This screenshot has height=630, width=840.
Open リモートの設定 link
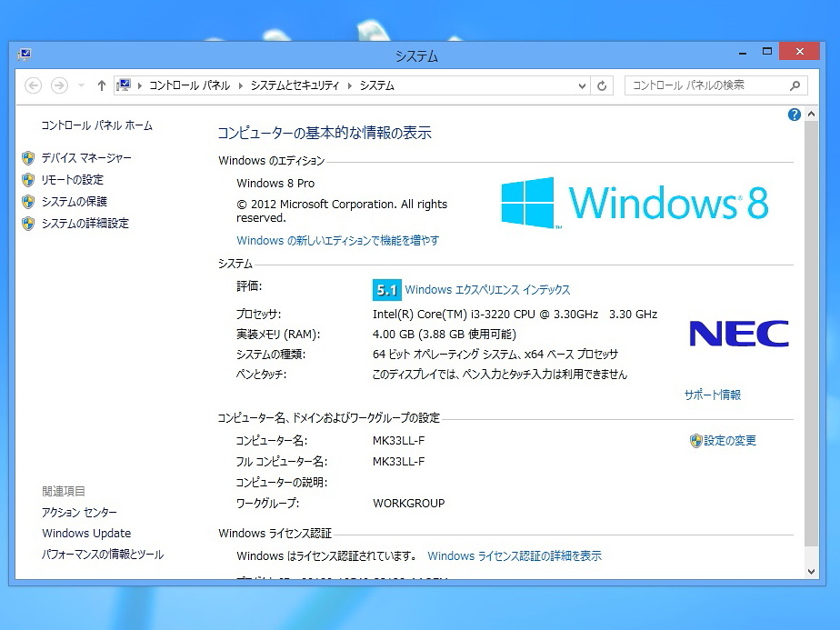[x=73, y=180]
